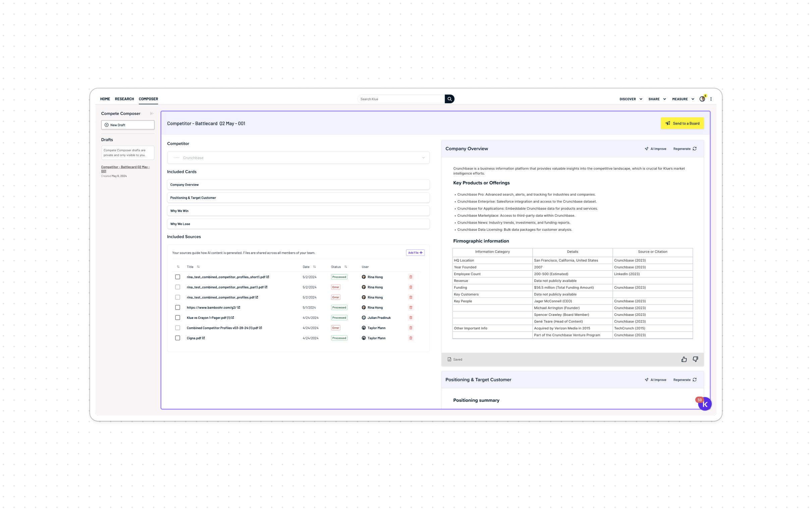Screen dimensions: 812x512
Task: Check Klue vs Crayon 1-Pager checkbox
Action: (178, 318)
